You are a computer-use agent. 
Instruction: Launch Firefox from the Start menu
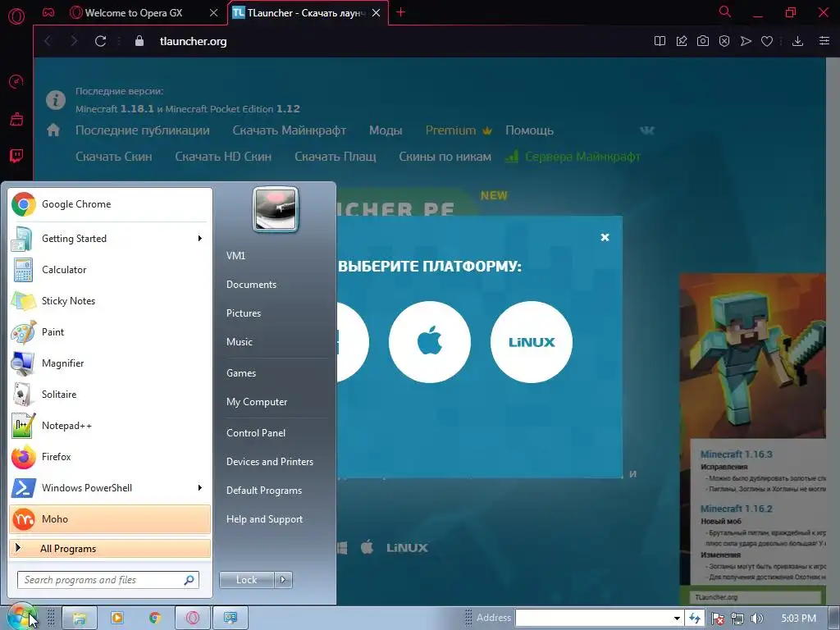pos(110,456)
